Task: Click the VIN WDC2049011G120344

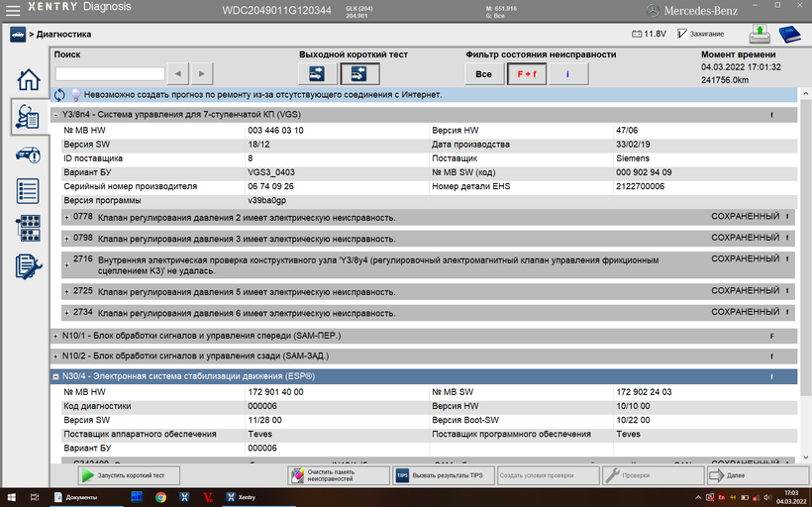Action: tap(276, 10)
